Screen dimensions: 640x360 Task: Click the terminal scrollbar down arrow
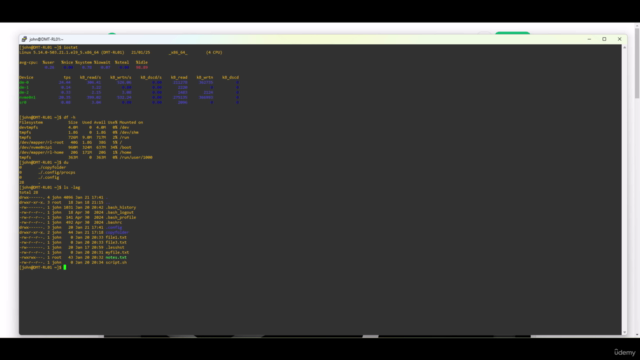tap(624, 332)
